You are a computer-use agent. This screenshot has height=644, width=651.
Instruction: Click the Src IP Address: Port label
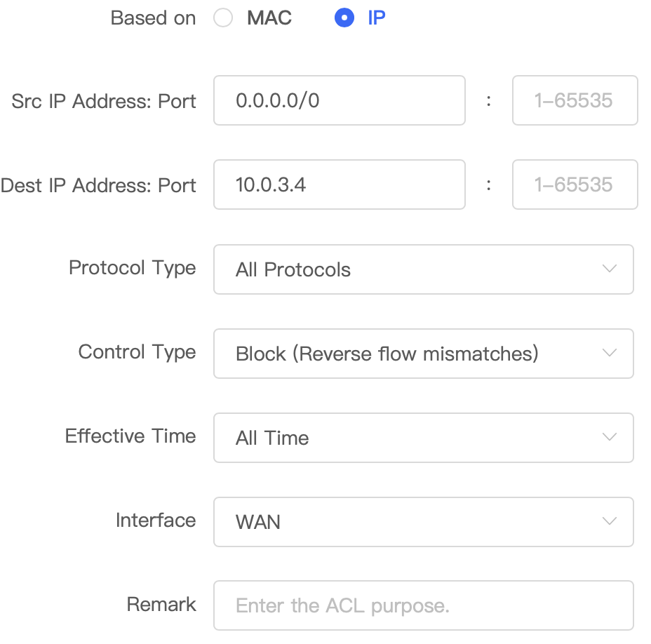point(103,101)
